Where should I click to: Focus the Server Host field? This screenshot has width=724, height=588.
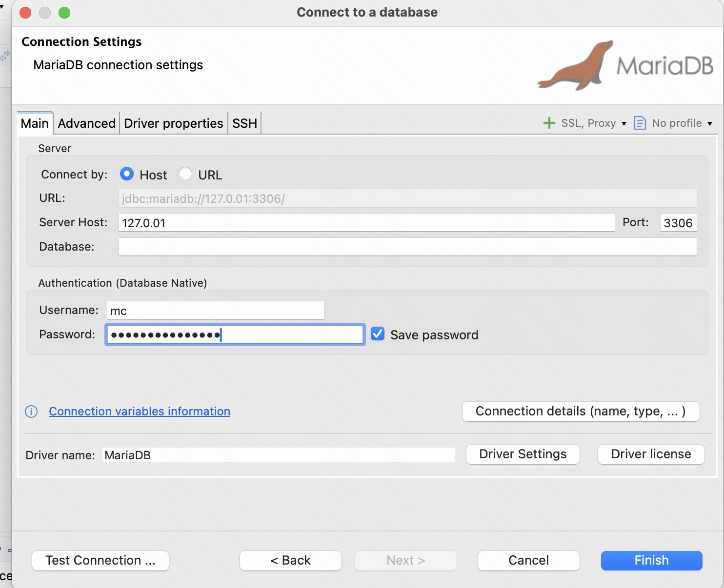pyautogui.click(x=367, y=223)
